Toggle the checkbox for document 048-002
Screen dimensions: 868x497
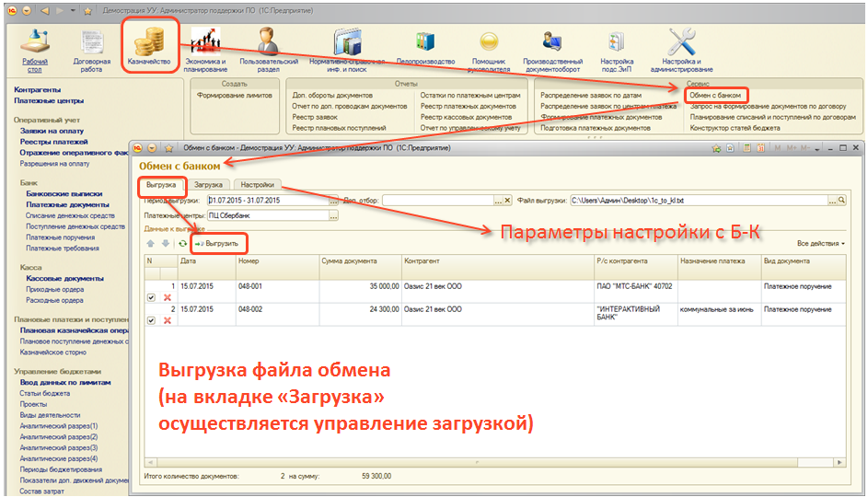151,320
